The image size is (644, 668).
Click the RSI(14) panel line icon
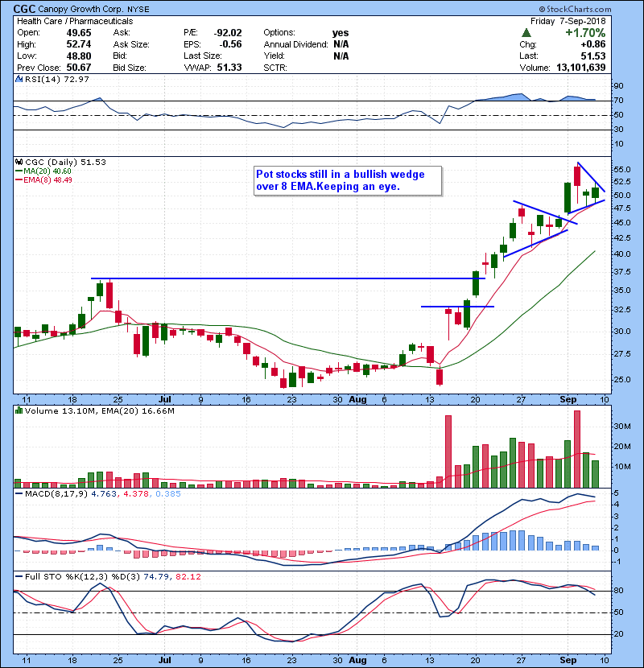click(x=19, y=79)
